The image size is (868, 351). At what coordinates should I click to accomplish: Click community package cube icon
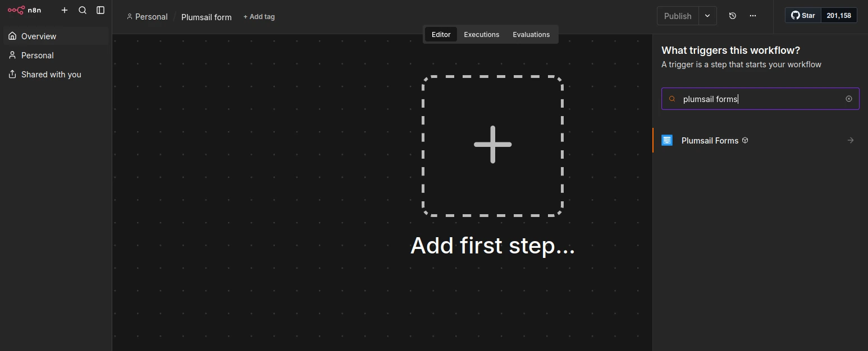[745, 140]
